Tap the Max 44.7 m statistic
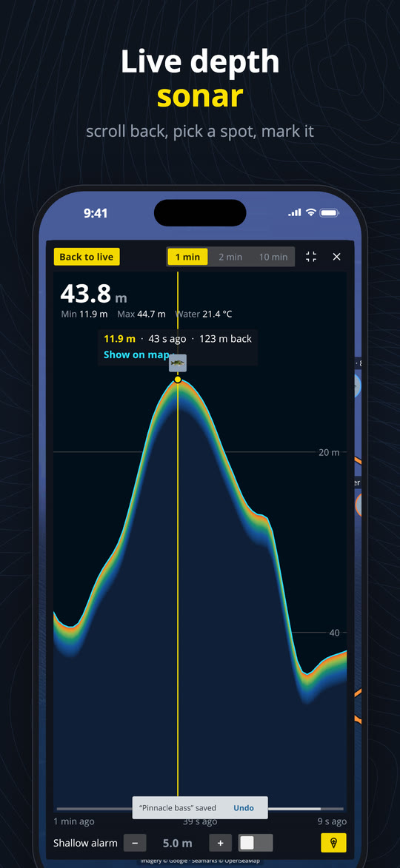The image size is (400, 868). pos(141,314)
